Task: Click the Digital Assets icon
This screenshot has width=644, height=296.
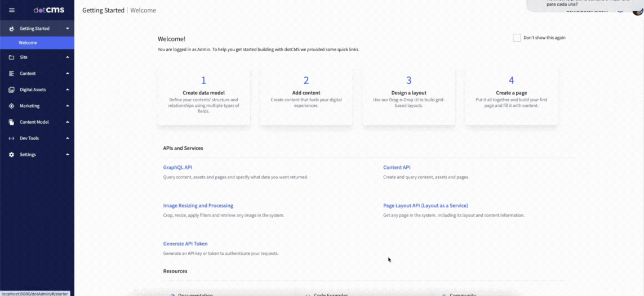Action: click(x=11, y=90)
